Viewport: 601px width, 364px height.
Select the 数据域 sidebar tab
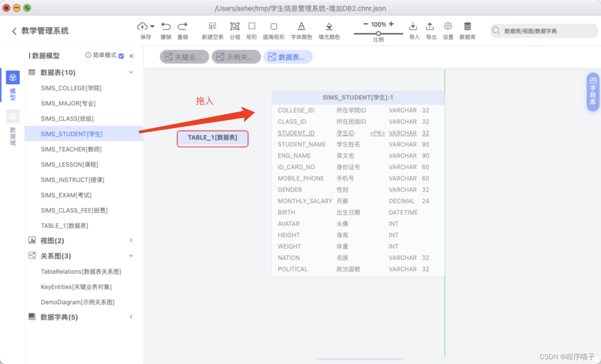[13, 128]
